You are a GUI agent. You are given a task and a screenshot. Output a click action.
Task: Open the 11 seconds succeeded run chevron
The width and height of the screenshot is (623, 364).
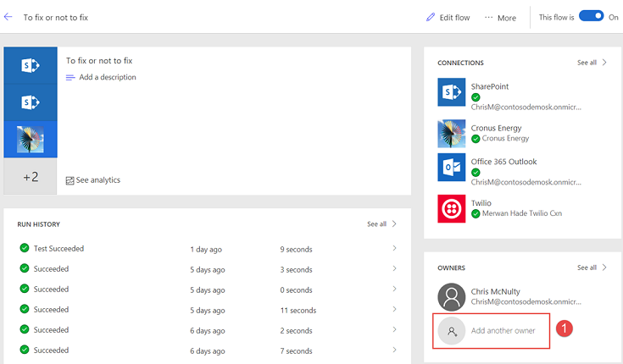click(394, 310)
